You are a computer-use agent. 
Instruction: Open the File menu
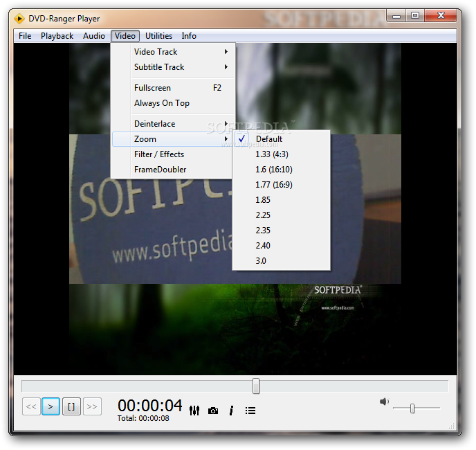point(25,36)
